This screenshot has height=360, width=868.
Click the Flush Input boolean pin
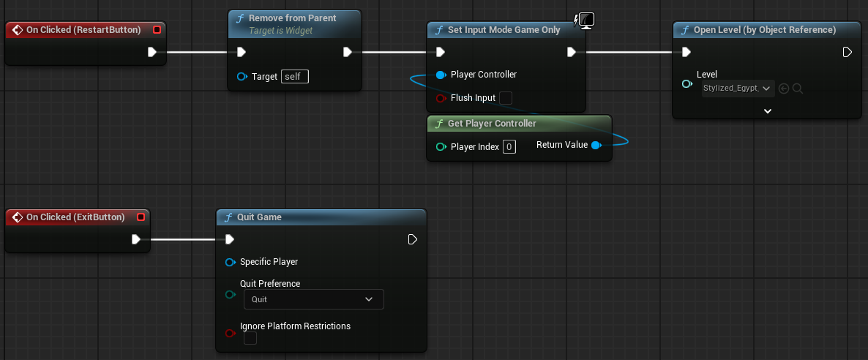[x=441, y=98]
